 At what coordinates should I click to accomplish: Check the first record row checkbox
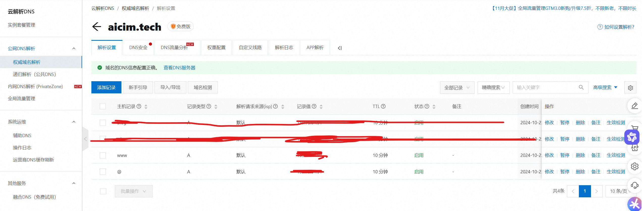click(x=103, y=123)
